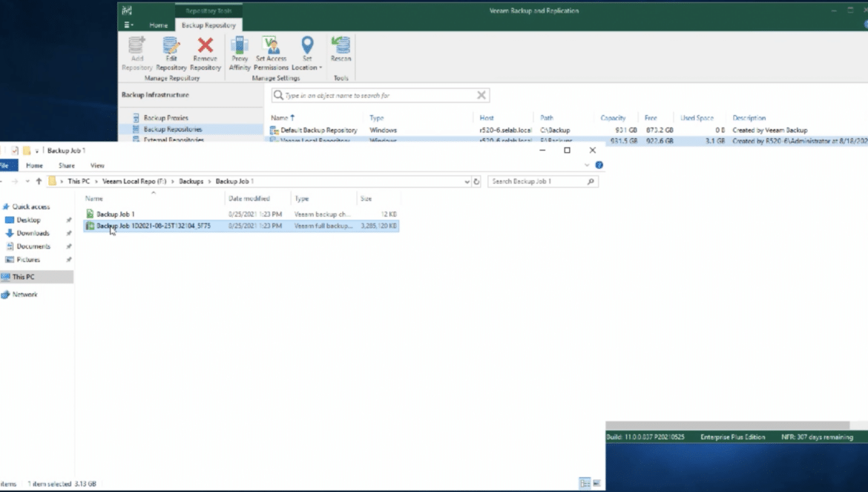Open Explorer File menu

pyautogui.click(x=7, y=165)
